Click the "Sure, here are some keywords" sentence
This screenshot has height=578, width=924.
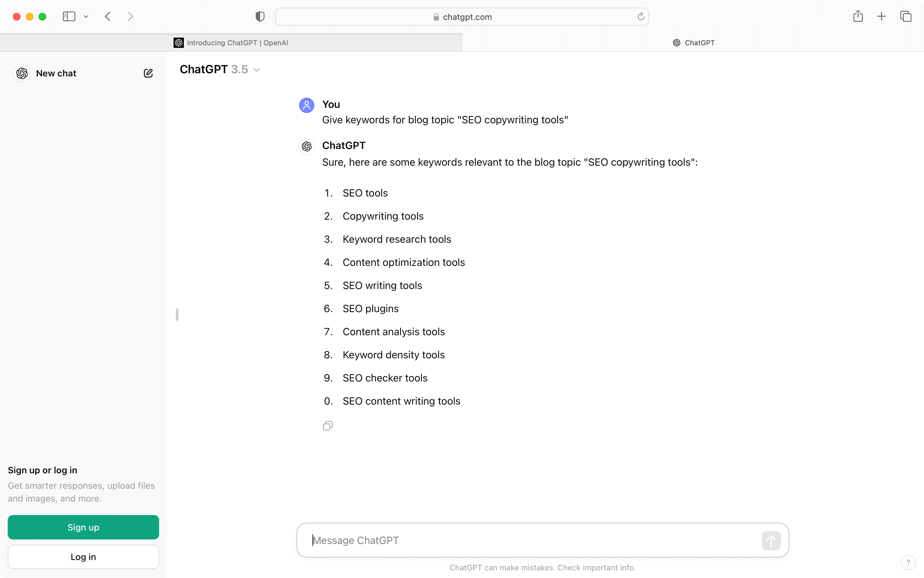pyautogui.click(x=510, y=162)
